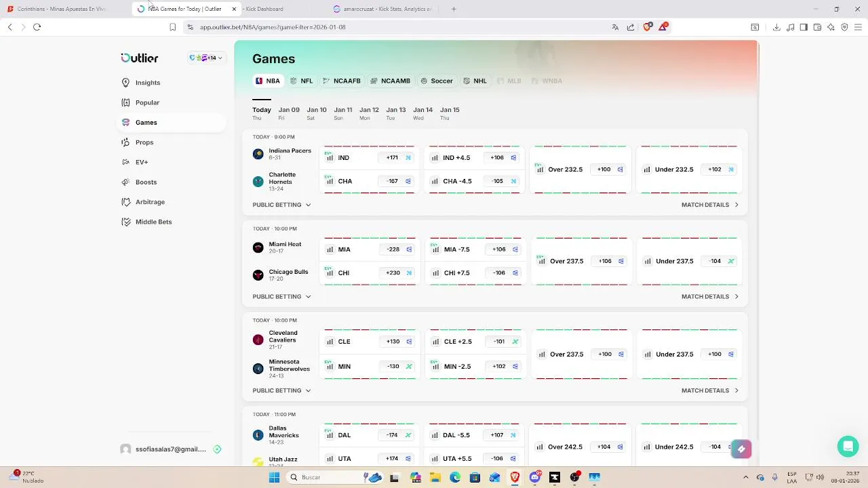Open chart icon beside Over 237.5 Heat game

coord(541,261)
